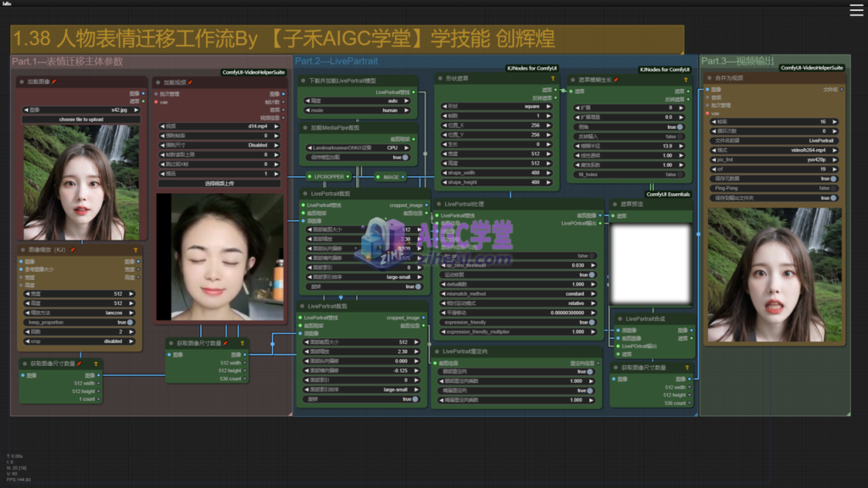Collapse 加载视频 node via its title dot
This screenshot has height=488, width=868.
click(x=158, y=82)
